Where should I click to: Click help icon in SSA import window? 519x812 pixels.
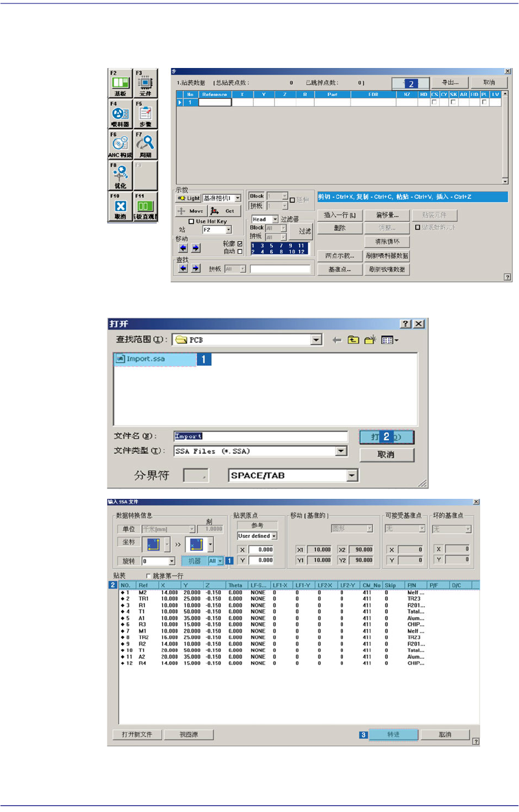476,742
